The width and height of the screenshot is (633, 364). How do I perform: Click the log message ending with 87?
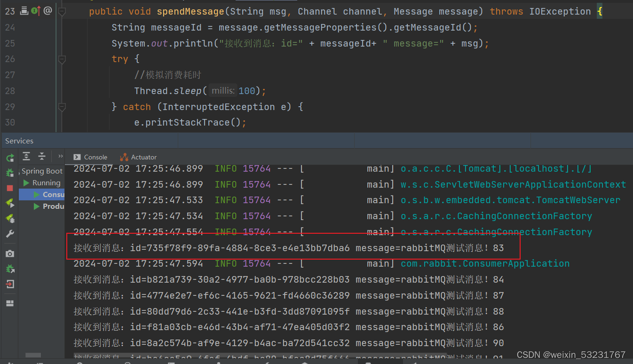(289, 295)
